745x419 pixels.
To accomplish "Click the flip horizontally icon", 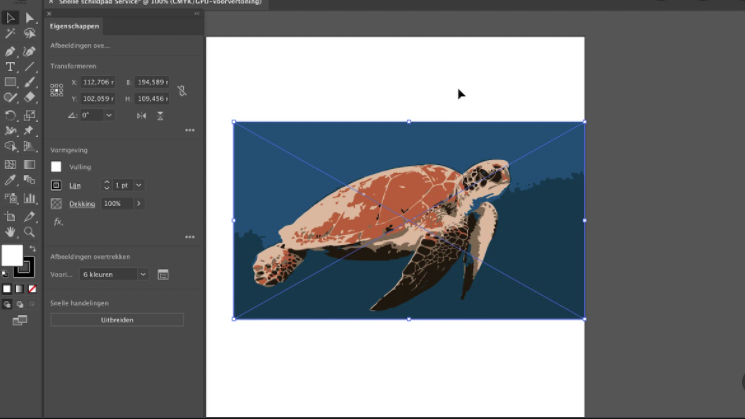I will coord(141,116).
